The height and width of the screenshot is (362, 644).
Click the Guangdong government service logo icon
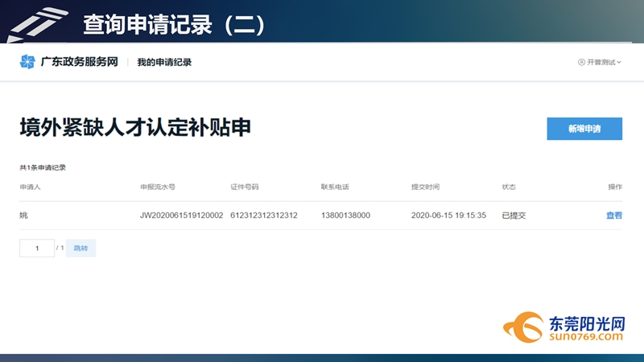(x=27, y=62)
